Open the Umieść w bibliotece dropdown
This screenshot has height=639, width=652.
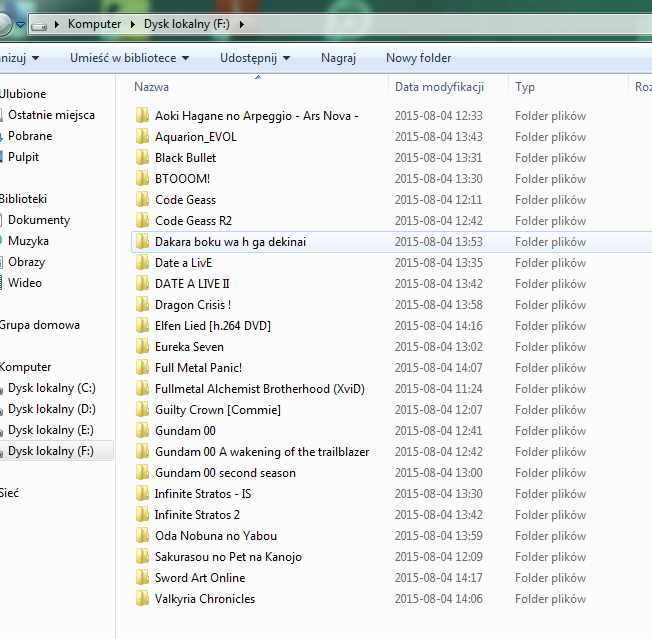[129, 58]
